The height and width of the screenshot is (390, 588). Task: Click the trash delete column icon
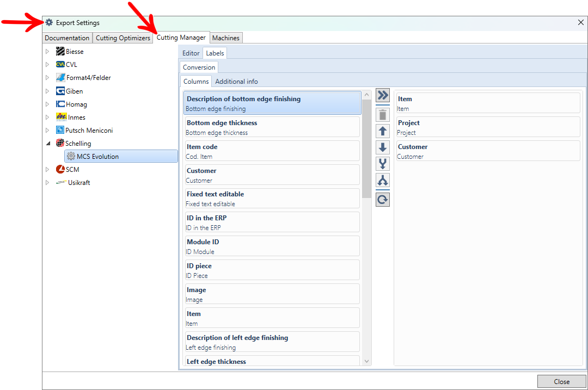coord(383,115)
